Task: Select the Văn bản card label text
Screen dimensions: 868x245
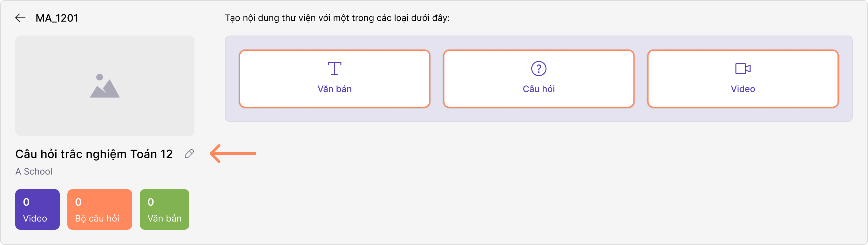Action: (x=335, y=89)
